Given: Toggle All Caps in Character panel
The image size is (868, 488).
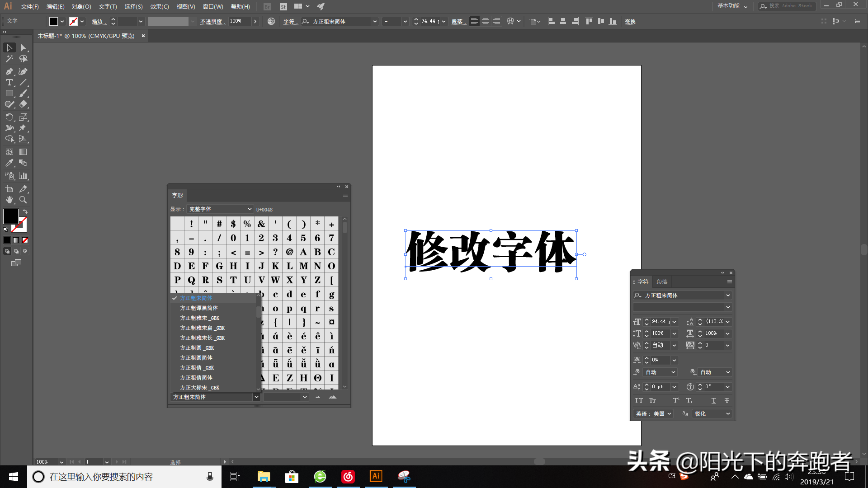Looking at the screenshot, I should [x=638, y=400].
